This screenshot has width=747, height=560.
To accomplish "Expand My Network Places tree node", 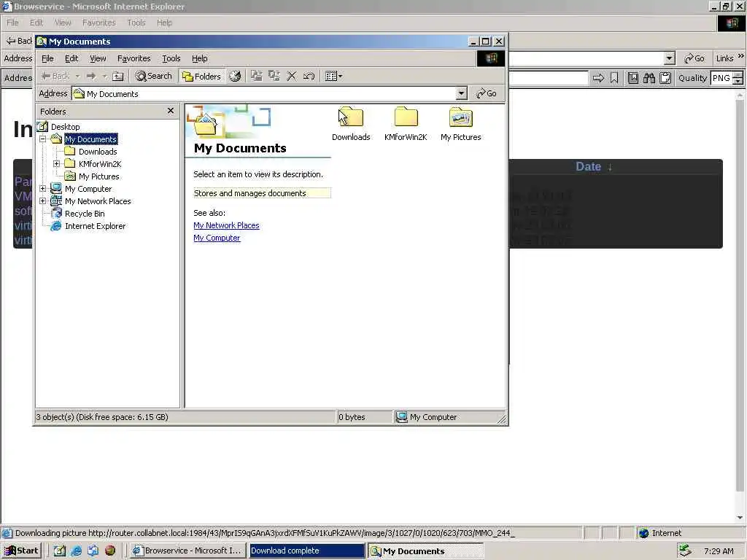I will [43, 201].
